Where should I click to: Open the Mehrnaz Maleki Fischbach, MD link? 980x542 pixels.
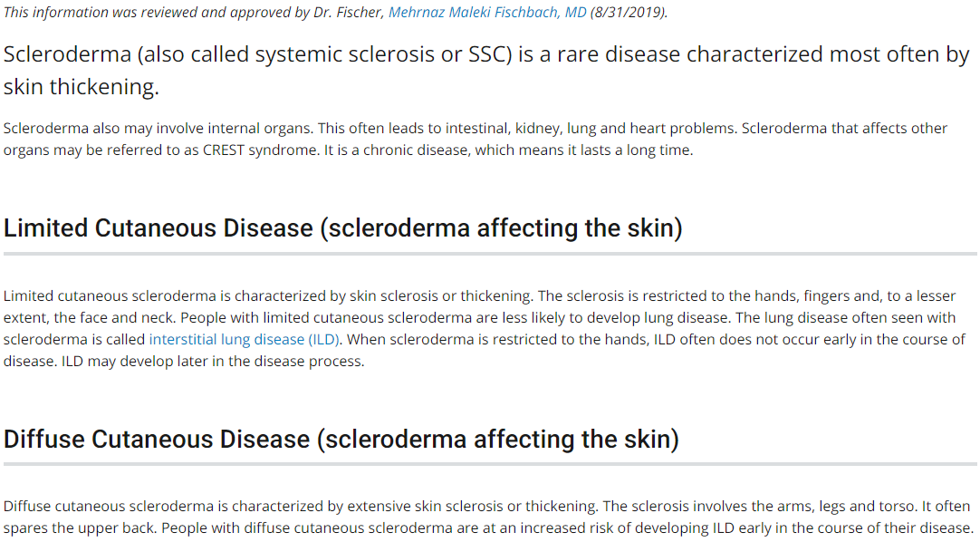pyautogui.click(x=487, y=12)
